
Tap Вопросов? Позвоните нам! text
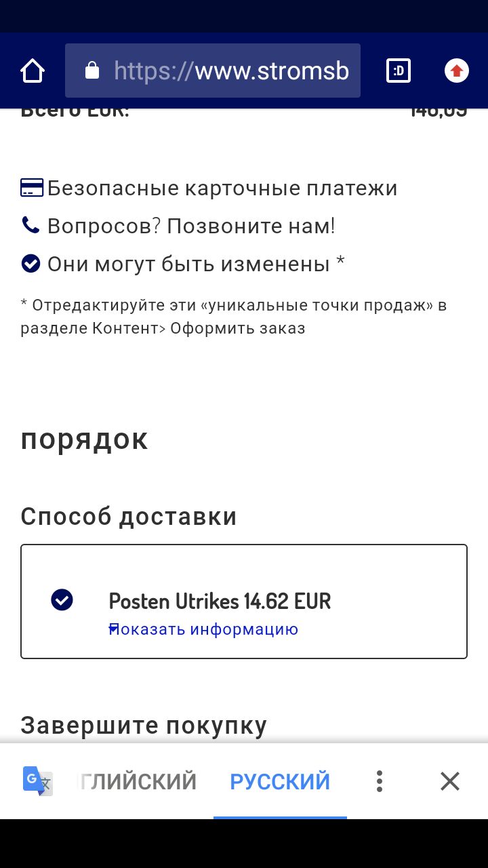click(x=191, y=226)
